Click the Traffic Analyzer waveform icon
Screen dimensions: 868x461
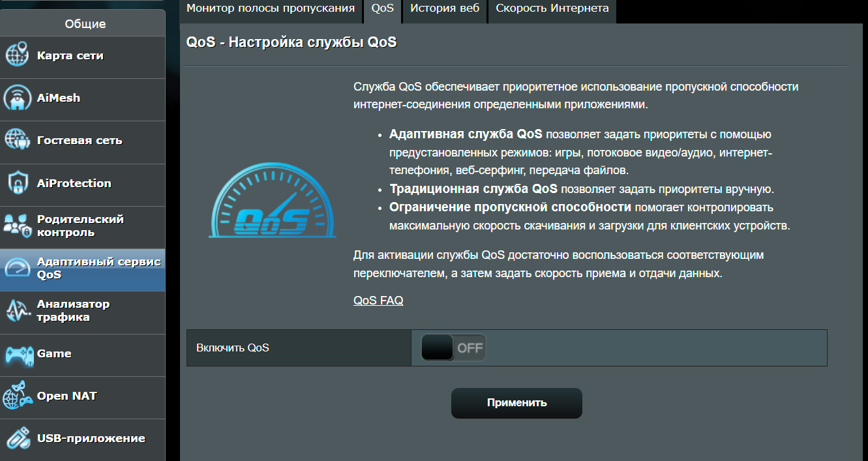[x=17, y=311]
